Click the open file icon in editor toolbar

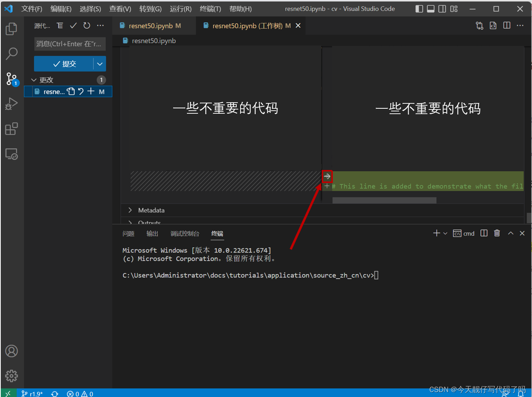[x=493, y=26]
